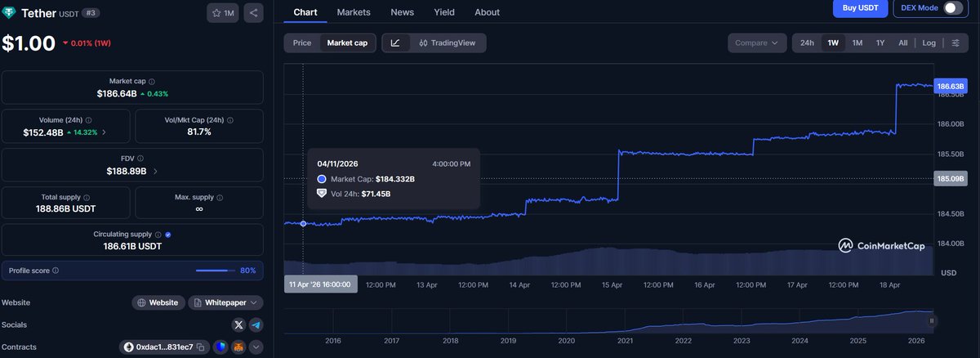Click the 11 Apr '26 16:00:00 time marker
The height and width of the screenshot is (358, 980).
[x=320, y=284]
